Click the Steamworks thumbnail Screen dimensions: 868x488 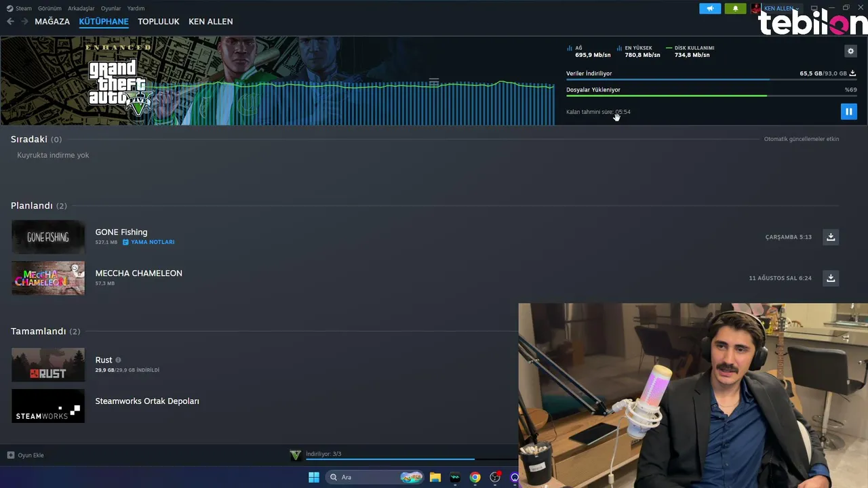pyautogui.click(x=48, y=406)
